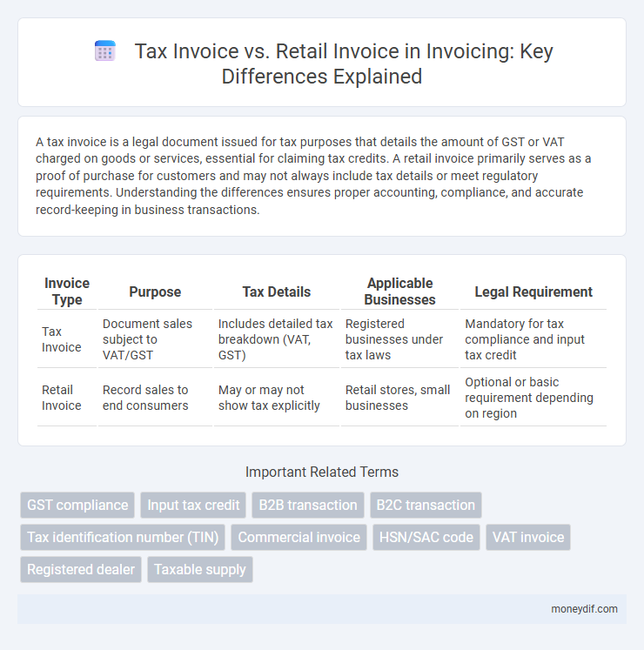Select the B2C transaction tag

426,505
